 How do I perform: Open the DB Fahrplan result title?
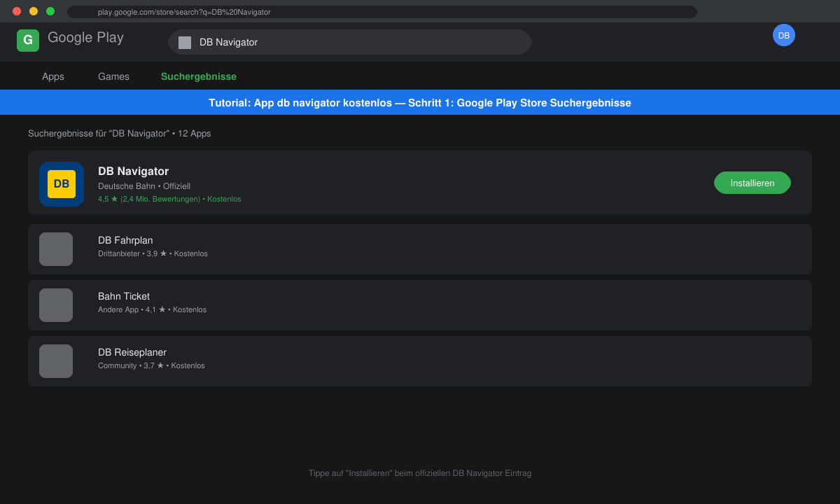125,240
